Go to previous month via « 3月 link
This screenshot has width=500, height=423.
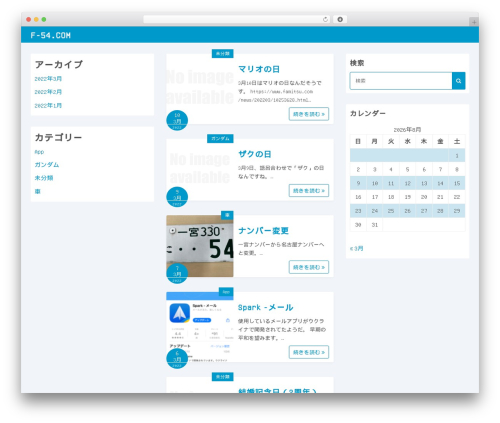click(357, 248)
